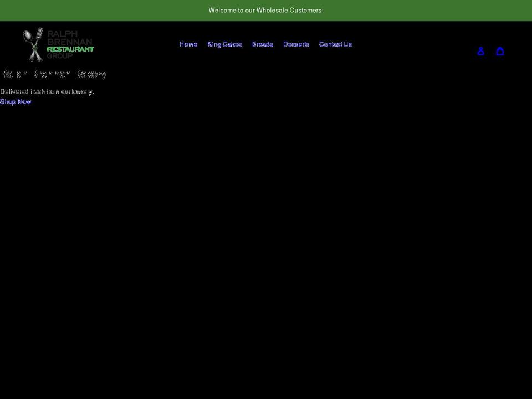Click the Shop Now link
This screenshot has height=399, width=532.
[15, 101]
